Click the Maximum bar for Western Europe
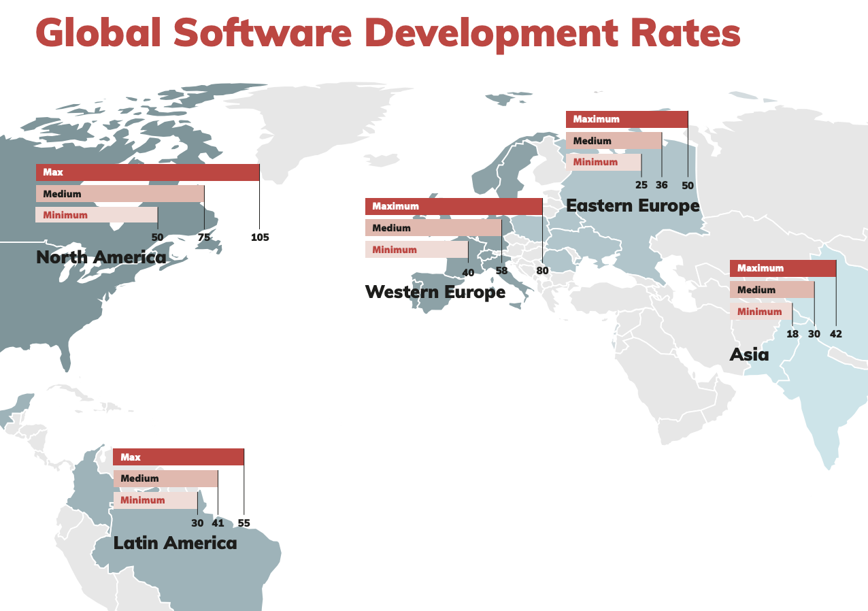 452,206
